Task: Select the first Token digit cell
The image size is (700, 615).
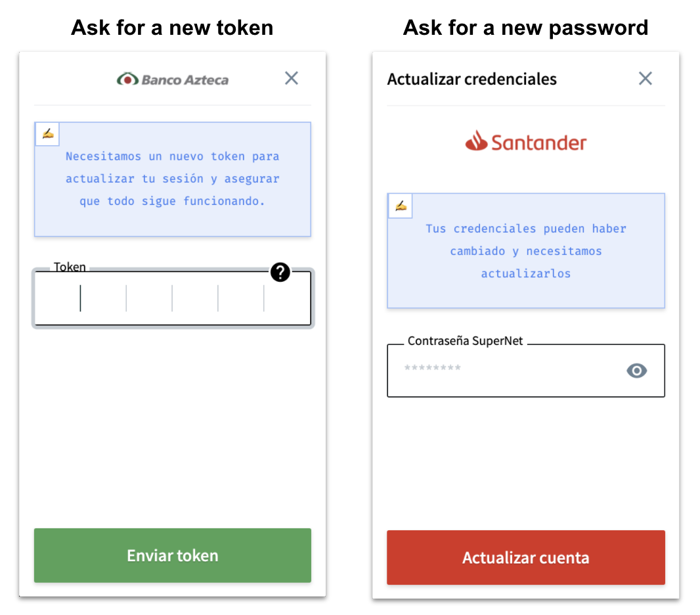Action: (x=58, y=298)
